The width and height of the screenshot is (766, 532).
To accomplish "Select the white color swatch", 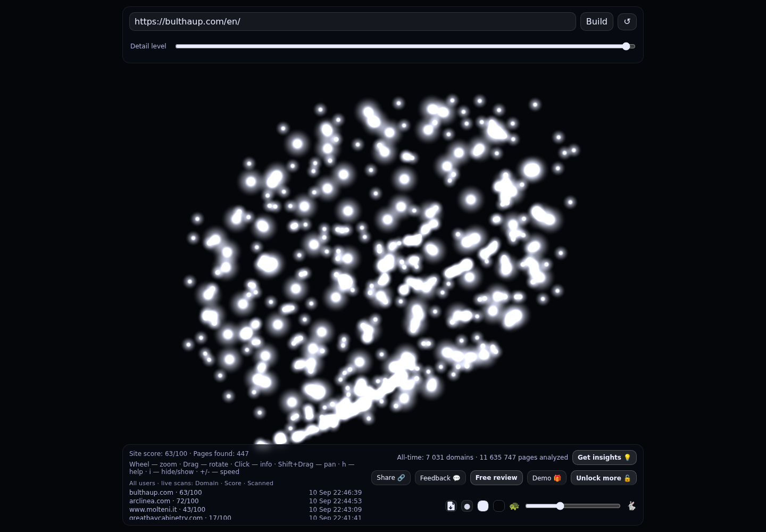I will click(x=483, y=506).
